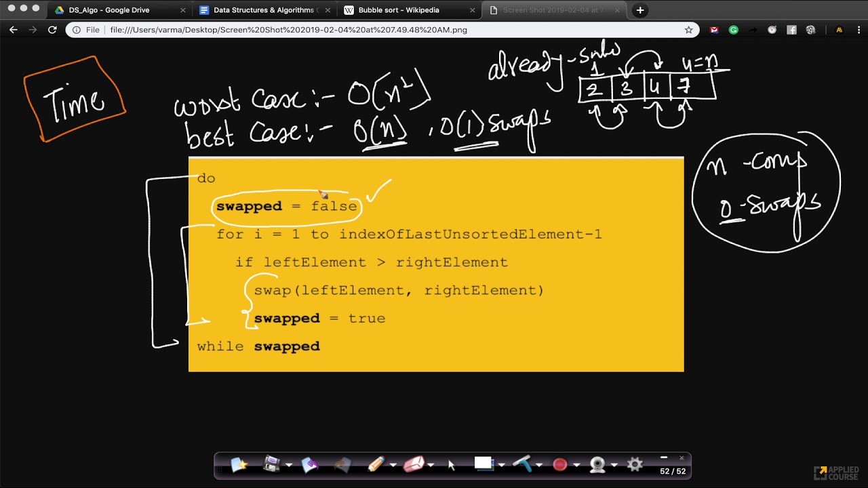The width and height of the screenshot is (868, 488).
Task: Click the red record button
Action: (559, 464)
